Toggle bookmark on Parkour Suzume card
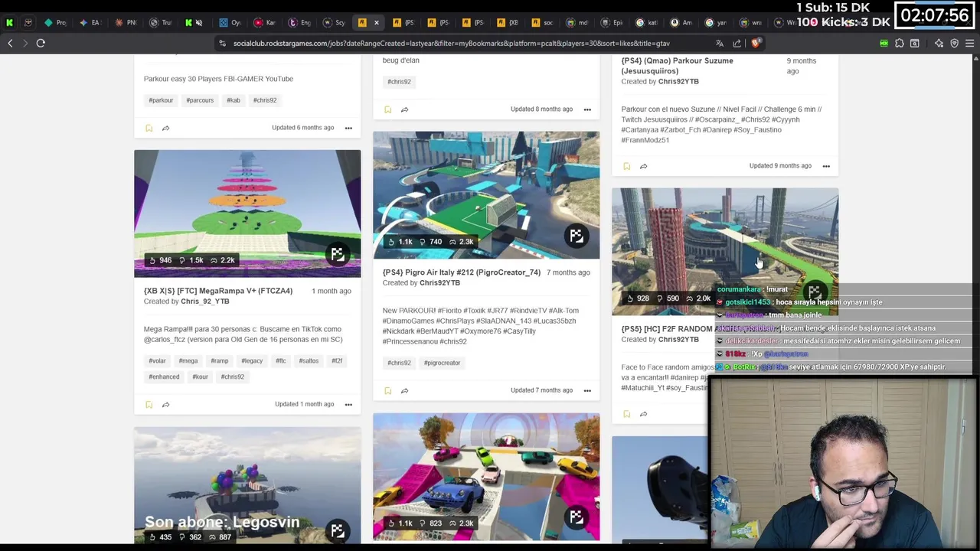The height and width of the screenshot is (551, 980). [x=626, y=166]
